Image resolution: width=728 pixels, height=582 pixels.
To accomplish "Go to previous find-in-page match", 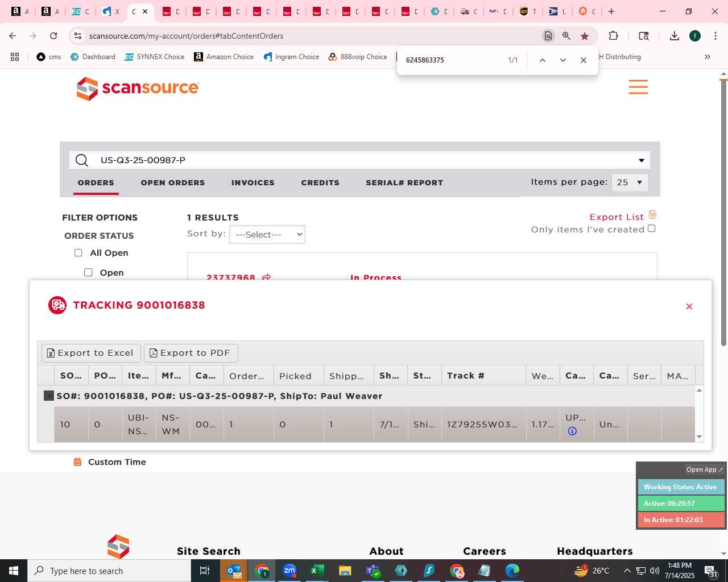I will [543, 60].
